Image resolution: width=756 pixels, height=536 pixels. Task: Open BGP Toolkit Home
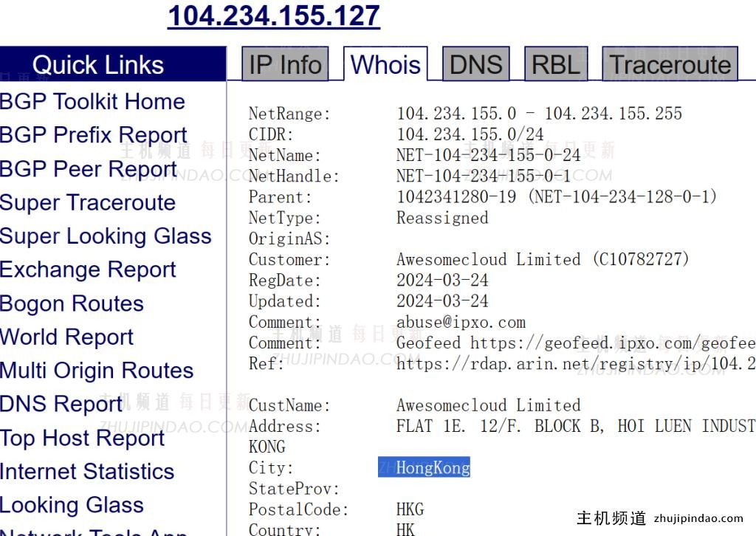click(x=92, y=101)
